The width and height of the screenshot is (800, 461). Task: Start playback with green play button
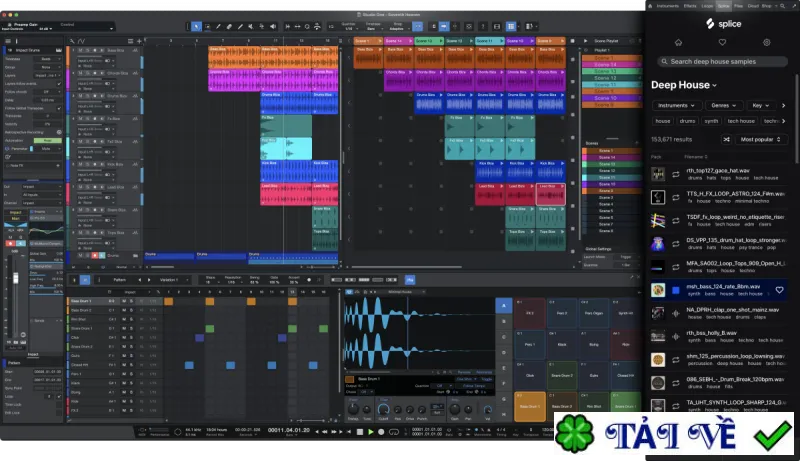click(370, 431)
